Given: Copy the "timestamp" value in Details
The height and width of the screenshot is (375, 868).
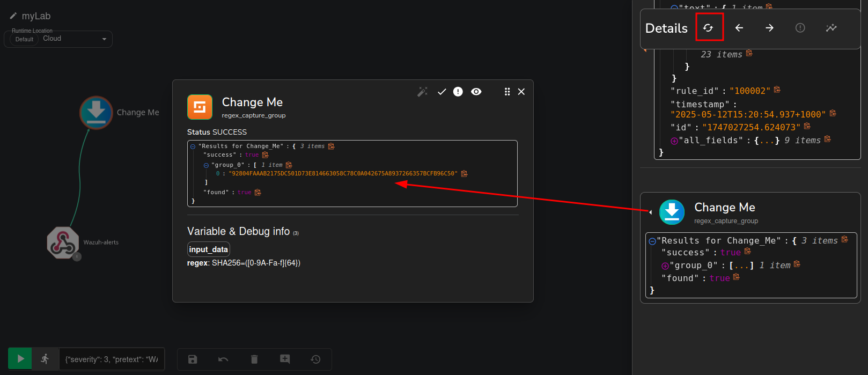Looking at the screenshot, I should point(833,113).
